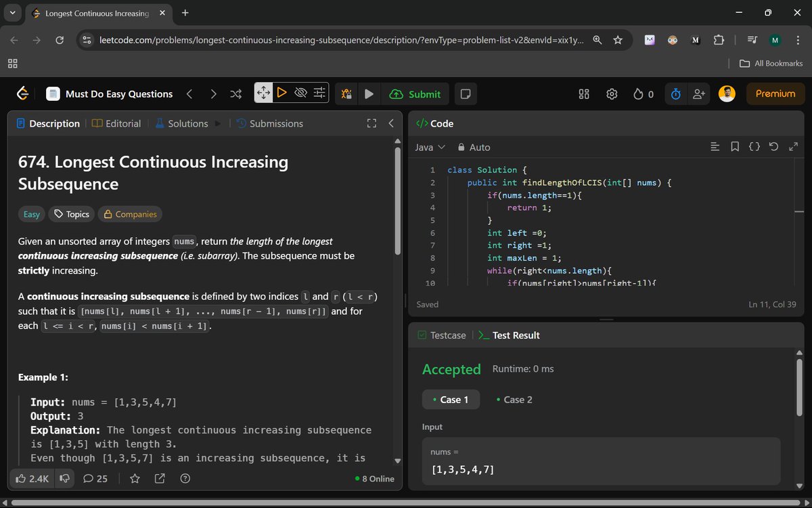Screen dimensions: 812x508
Task: Go to the previous question arrow
Action: click(189, 93)
